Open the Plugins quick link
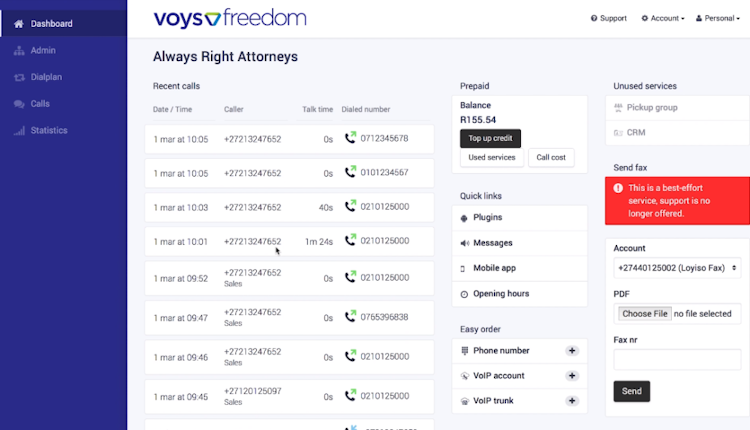This screenshot has height=430, width=750. [x=488, y=217]
